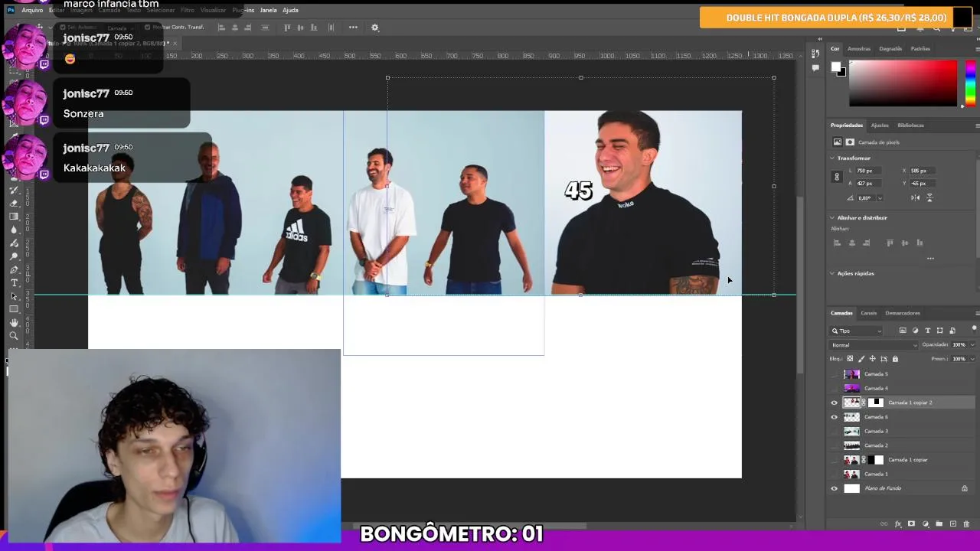
Task: Click layer style fx icon
Action: coord(899,524)
